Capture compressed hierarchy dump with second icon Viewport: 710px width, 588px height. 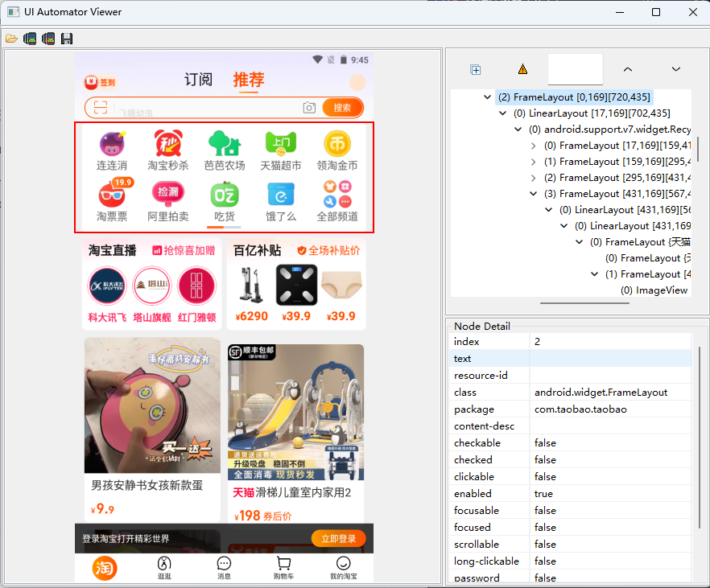(x=48, y=39)
